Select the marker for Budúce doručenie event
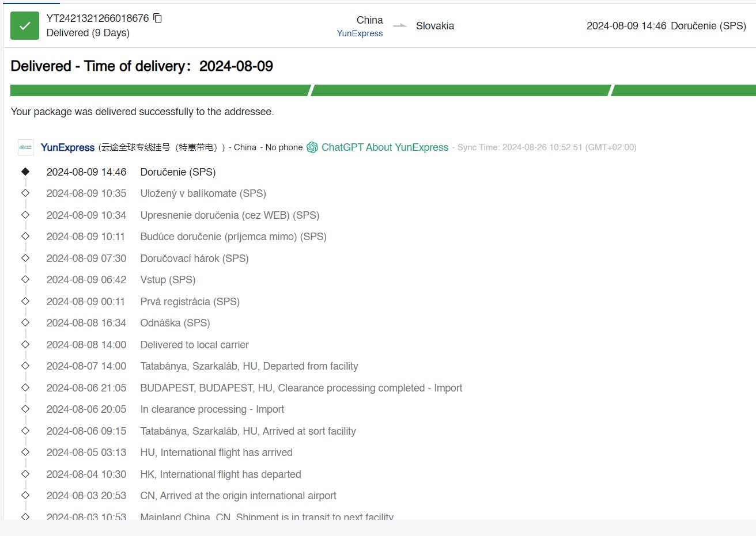Screen dimensions: 756x536 coord(25,237)
